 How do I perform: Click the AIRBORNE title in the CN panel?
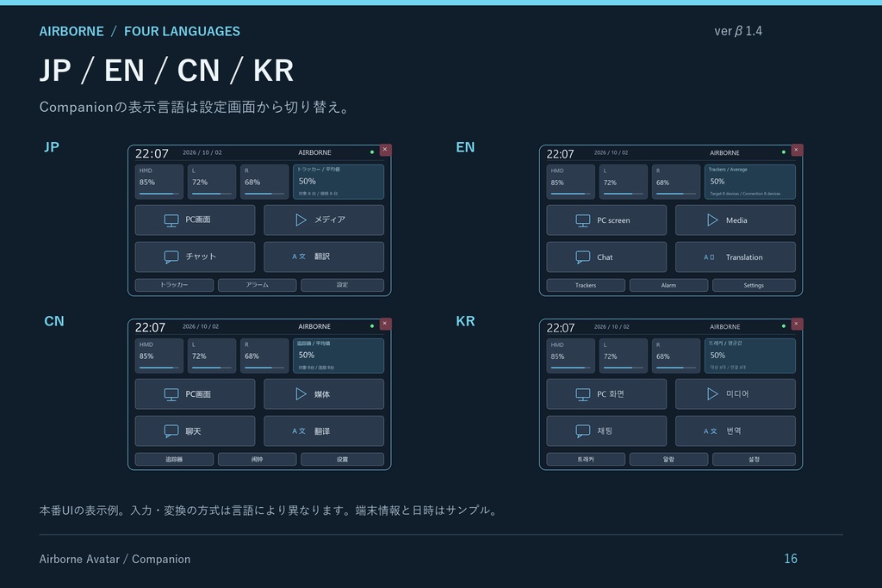(x=314, y=326)
